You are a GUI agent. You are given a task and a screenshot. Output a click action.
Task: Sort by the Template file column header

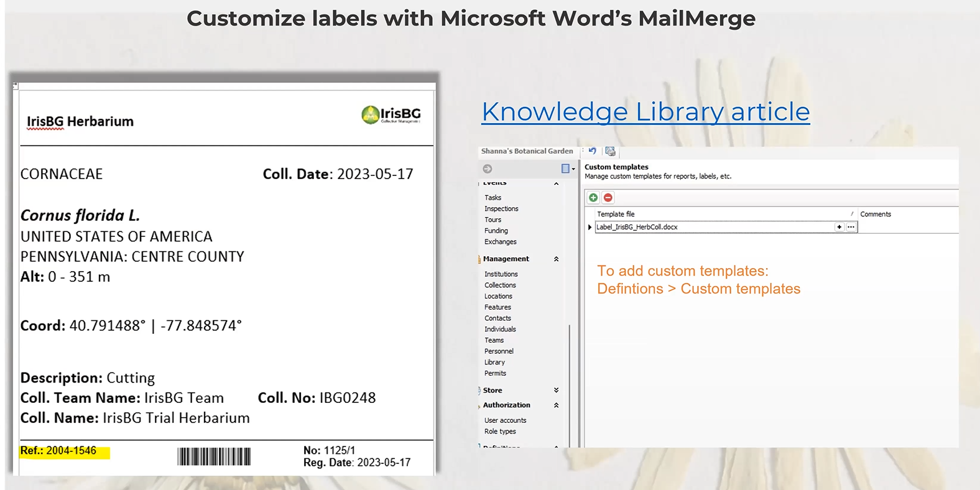(725, 214)
